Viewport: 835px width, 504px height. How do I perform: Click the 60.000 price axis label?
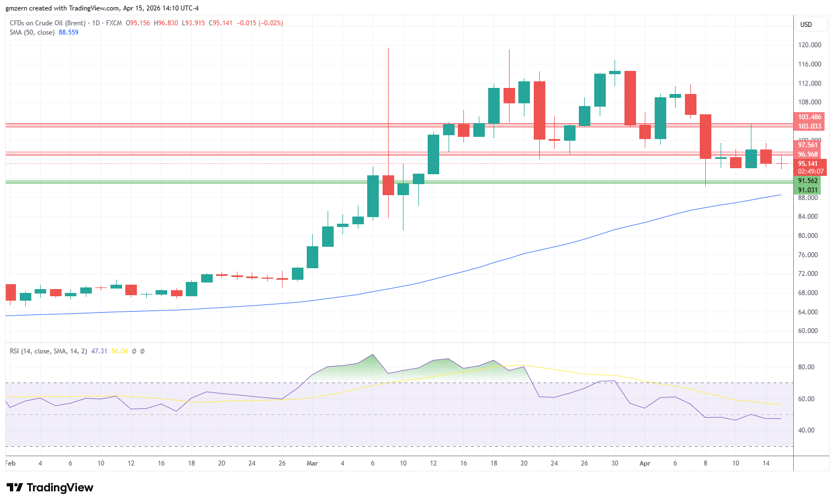tap(808, 331)
